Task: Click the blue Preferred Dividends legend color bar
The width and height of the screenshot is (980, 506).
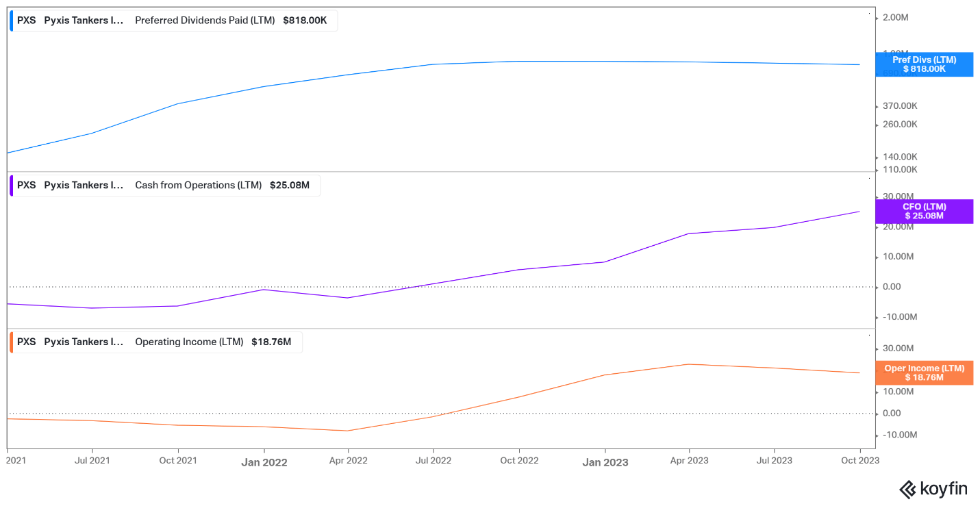Action: point(11,21)
